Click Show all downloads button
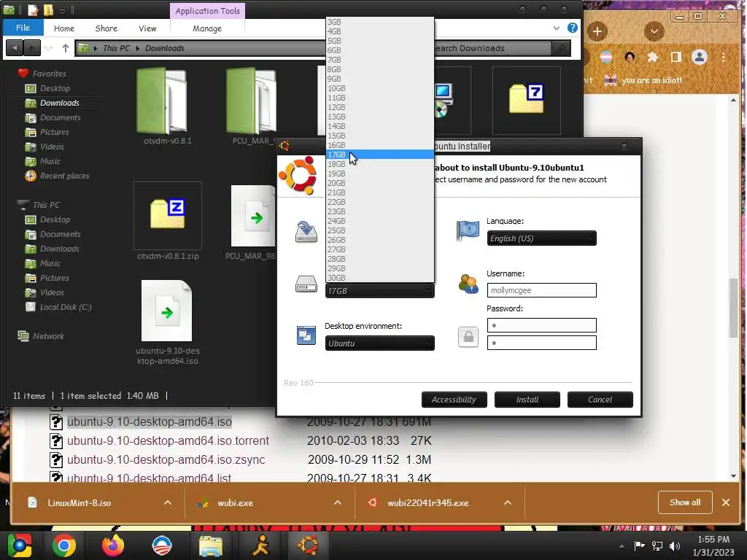 click(685, 502)
